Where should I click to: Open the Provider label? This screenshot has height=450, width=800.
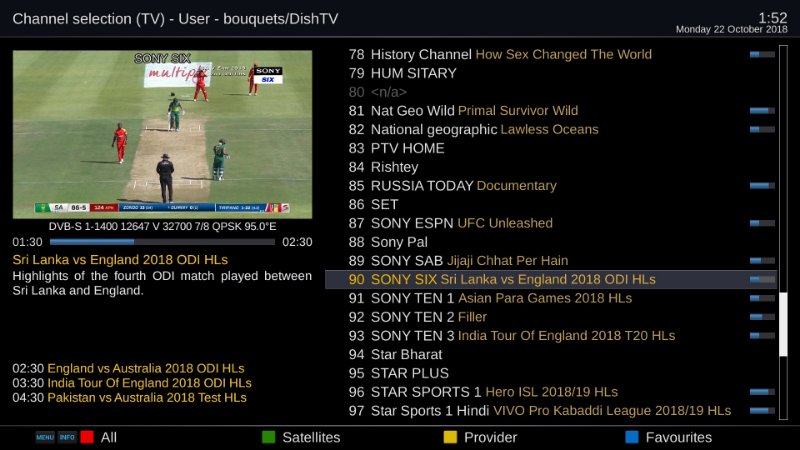tap(490, 437)
